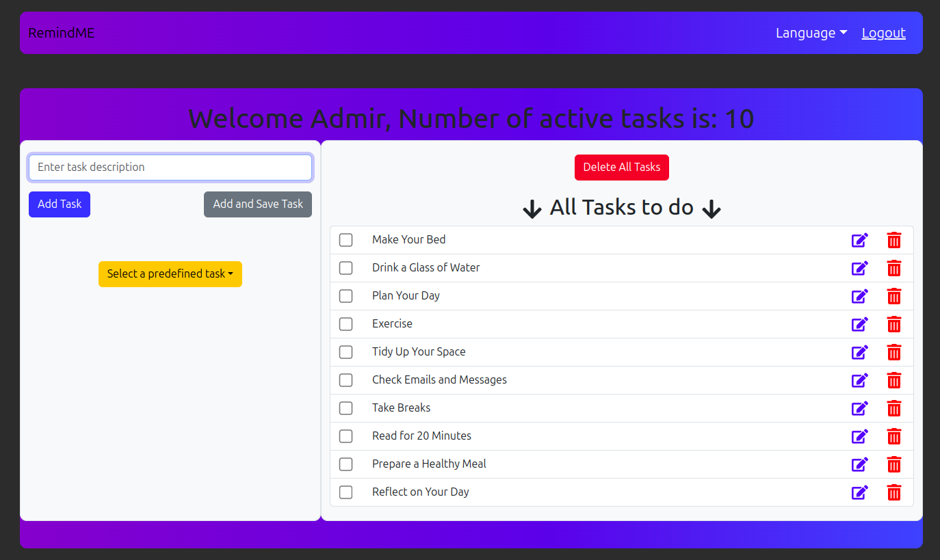
Task: Click the Logout link
Action: click(883, 33)
